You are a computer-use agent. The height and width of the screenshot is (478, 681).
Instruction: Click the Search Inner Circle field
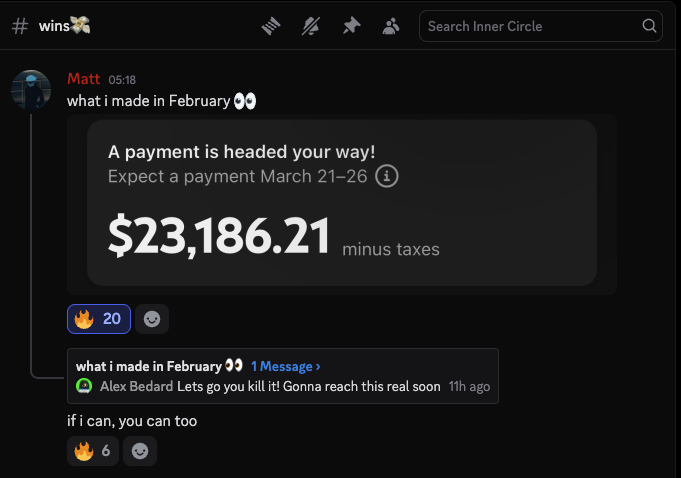(x=530, y=26)
